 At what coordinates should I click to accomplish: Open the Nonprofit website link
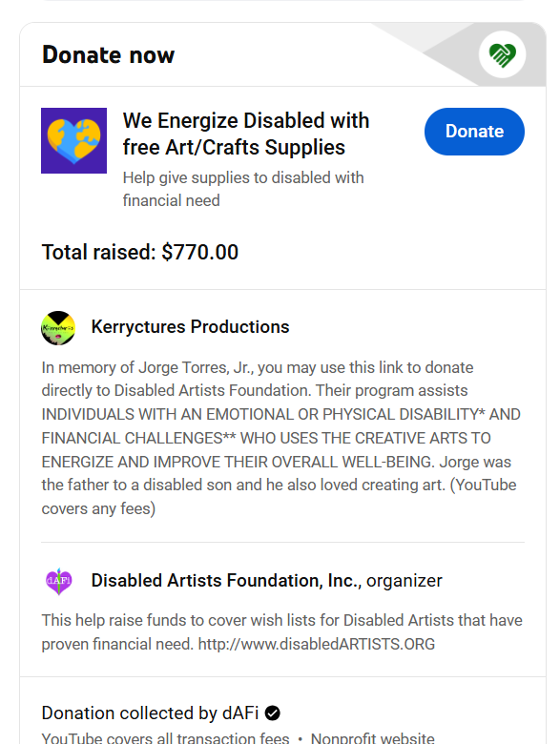coord(373,738)
